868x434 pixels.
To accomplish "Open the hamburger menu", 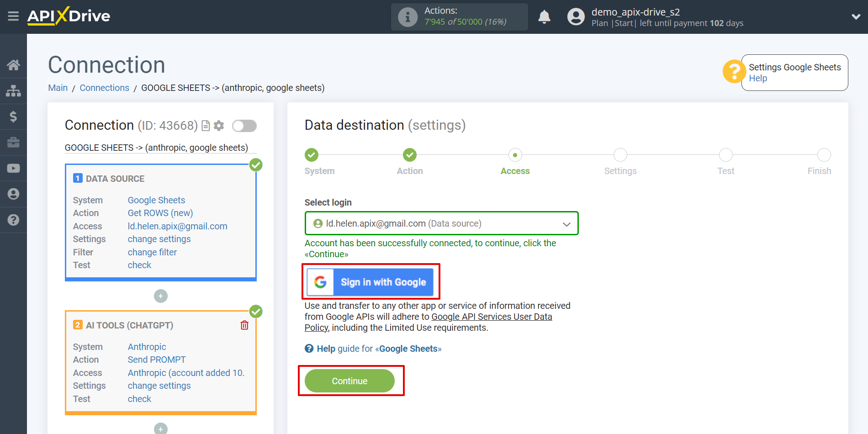I will (13, 16).
